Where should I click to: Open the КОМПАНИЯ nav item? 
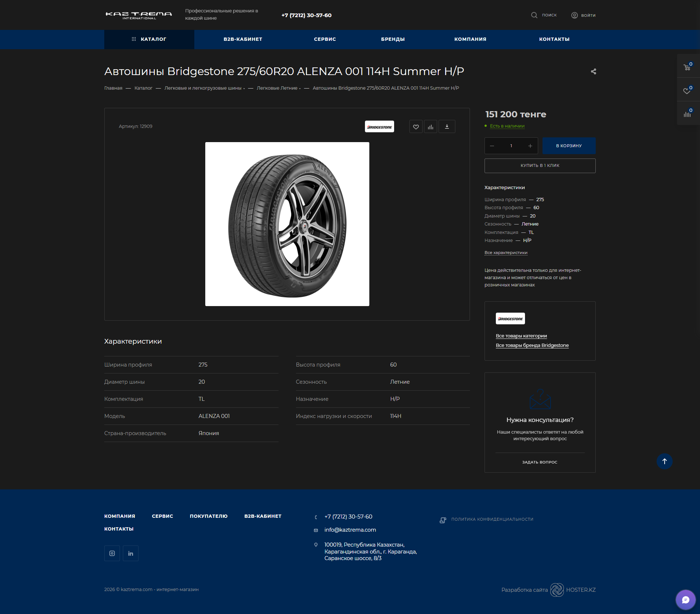470,39
